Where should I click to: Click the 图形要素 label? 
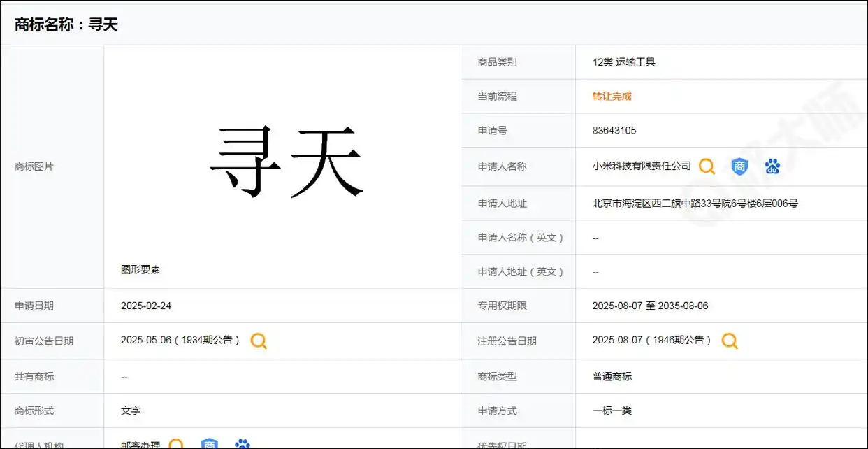(140, 269)
